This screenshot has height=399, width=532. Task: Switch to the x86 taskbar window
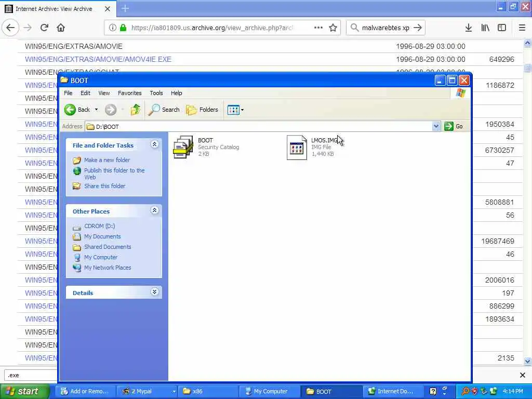click(207, 391)
